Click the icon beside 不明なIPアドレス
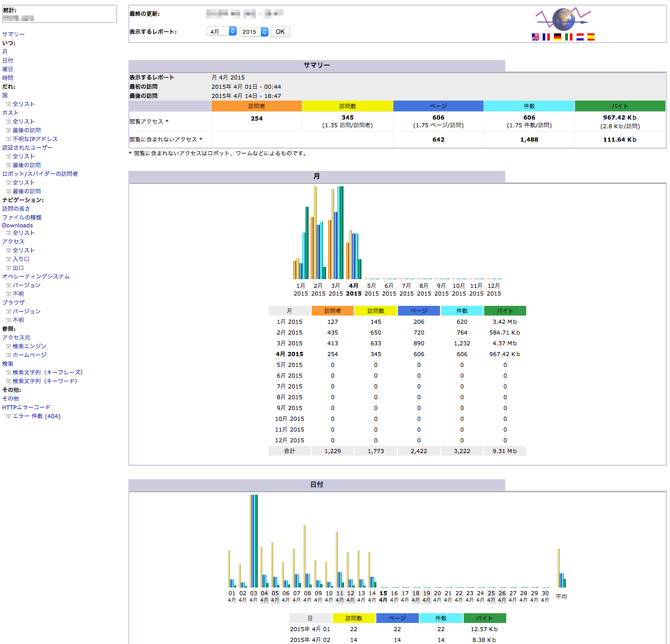This screenshot has width=670, height=644. [8, 139]
